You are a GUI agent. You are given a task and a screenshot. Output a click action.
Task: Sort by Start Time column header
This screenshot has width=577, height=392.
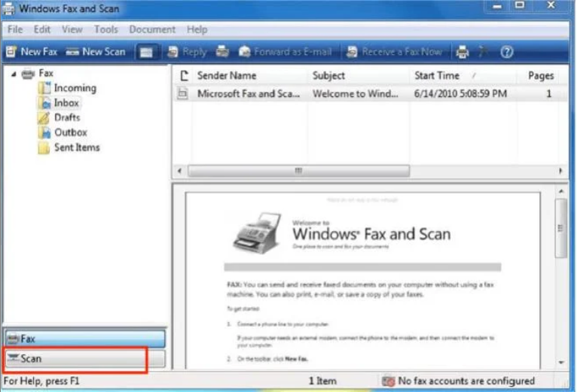coord(463,75)
